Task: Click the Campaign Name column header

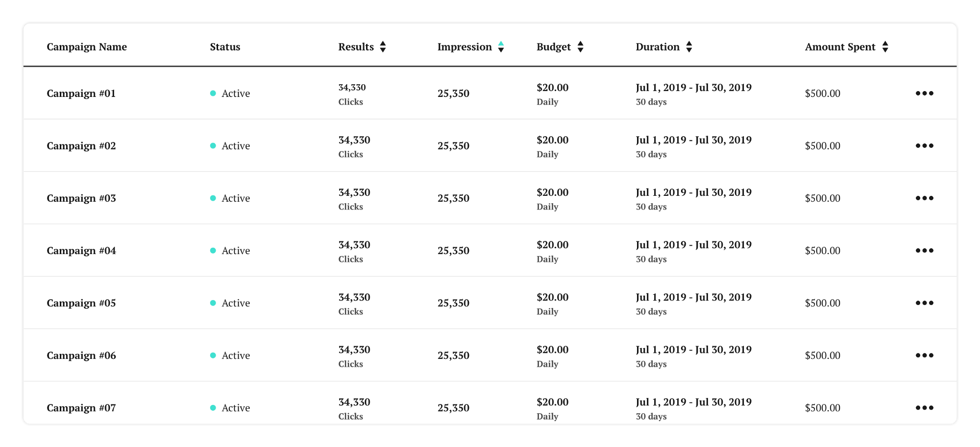Action: (87, 47)
